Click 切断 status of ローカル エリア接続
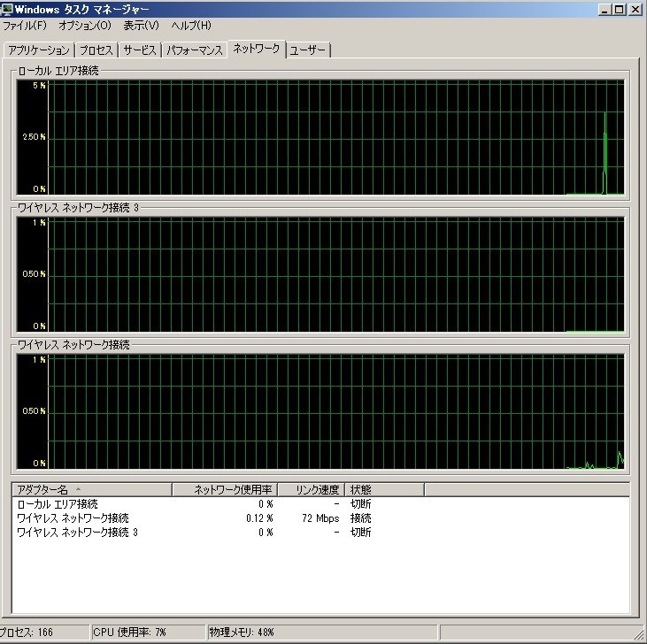 (x=360, y=504)
